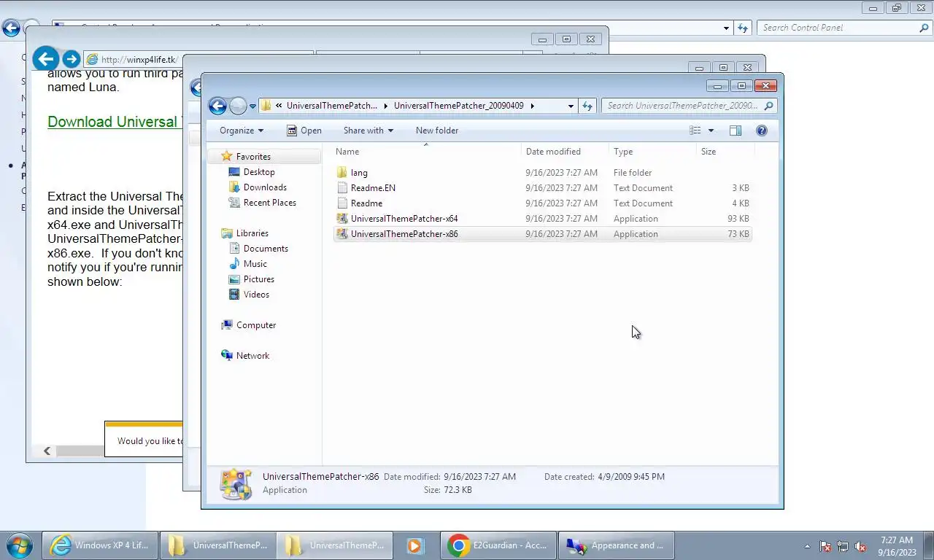Click the Change your view icon

tap(695, 131)
